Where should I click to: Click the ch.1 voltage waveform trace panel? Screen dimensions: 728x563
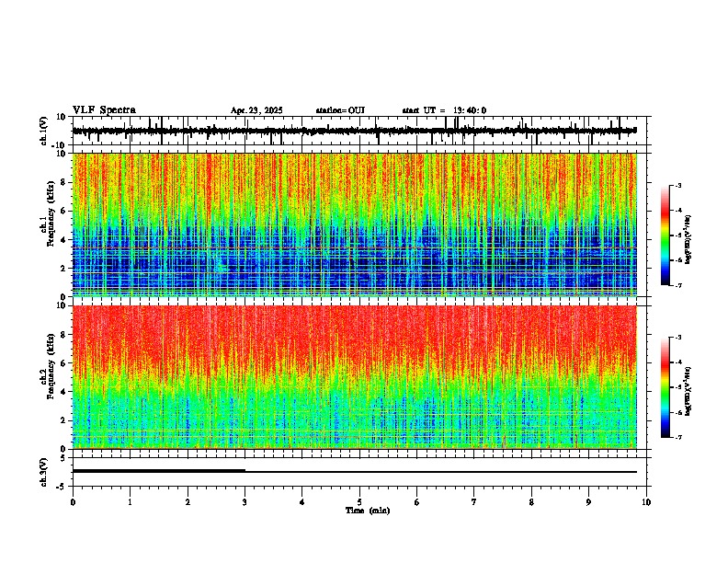tap(359, 131)
